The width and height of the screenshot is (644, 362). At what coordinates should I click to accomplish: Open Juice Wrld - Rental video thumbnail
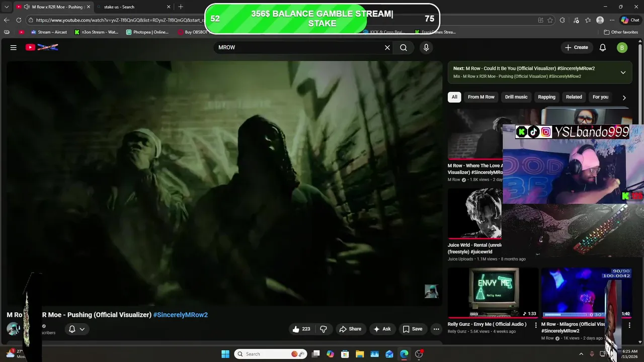point(475,213)
